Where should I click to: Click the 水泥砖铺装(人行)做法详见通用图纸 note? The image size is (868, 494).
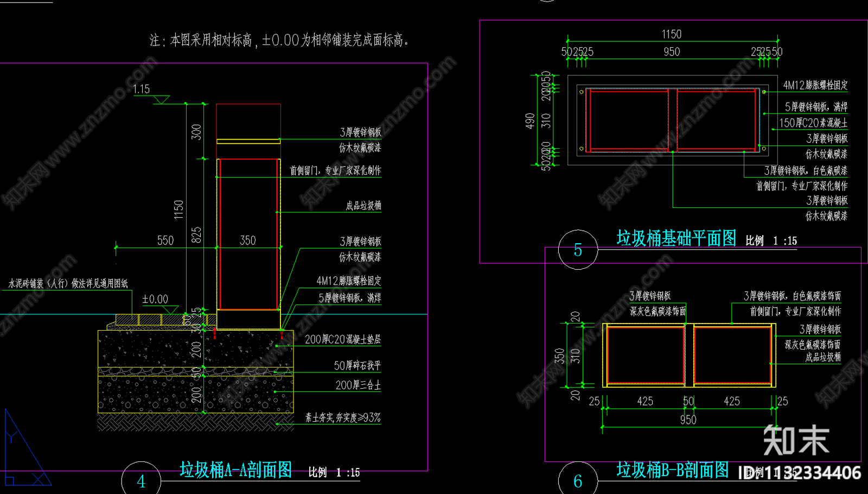tap(68, 283)
